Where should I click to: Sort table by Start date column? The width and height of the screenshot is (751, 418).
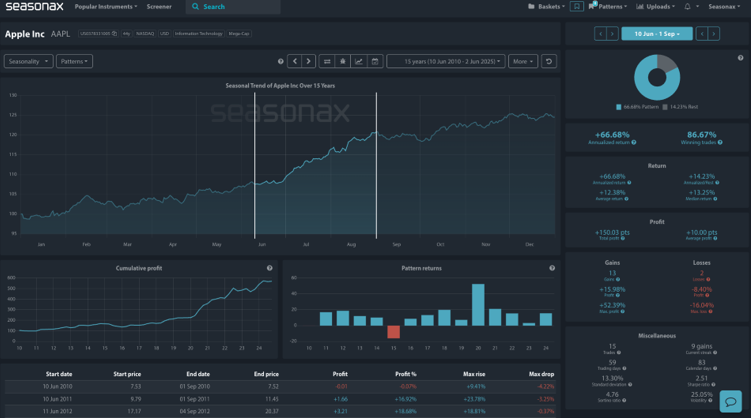[x=59, y=374]
